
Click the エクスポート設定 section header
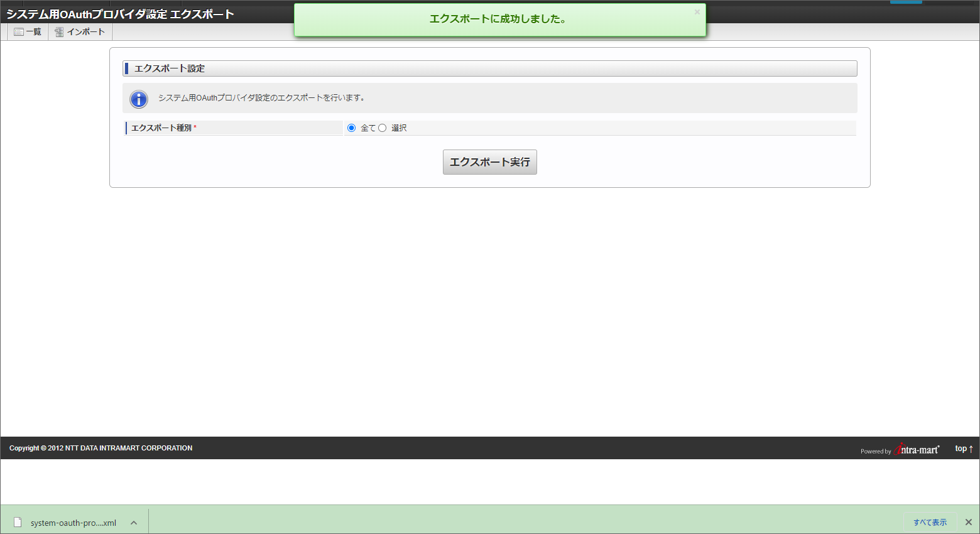[490, 68]
